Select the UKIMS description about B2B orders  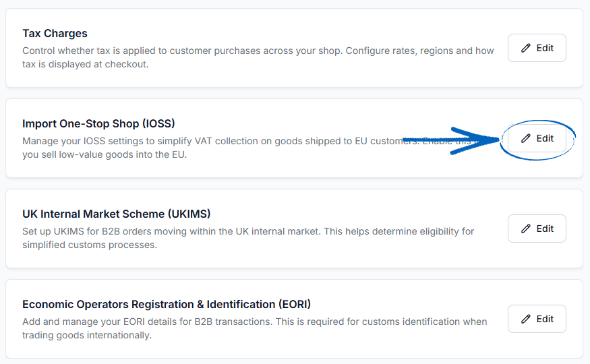[248, 238]
